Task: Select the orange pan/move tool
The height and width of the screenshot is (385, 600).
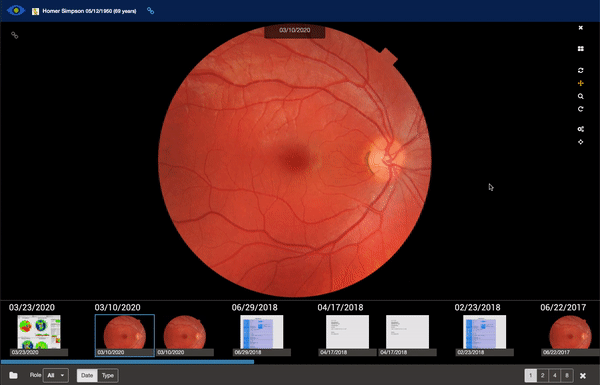Action: click(580, 83)
